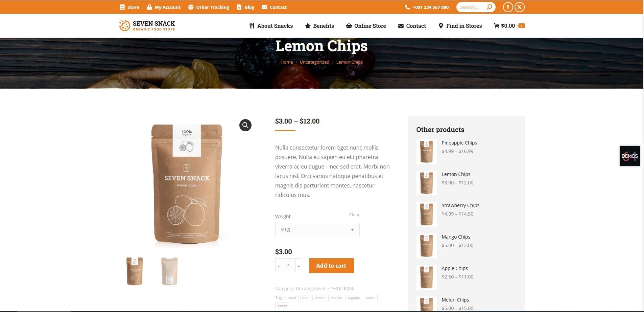
Task: Click the magnifier zoom icon on product image
Action: click(245, 125)
